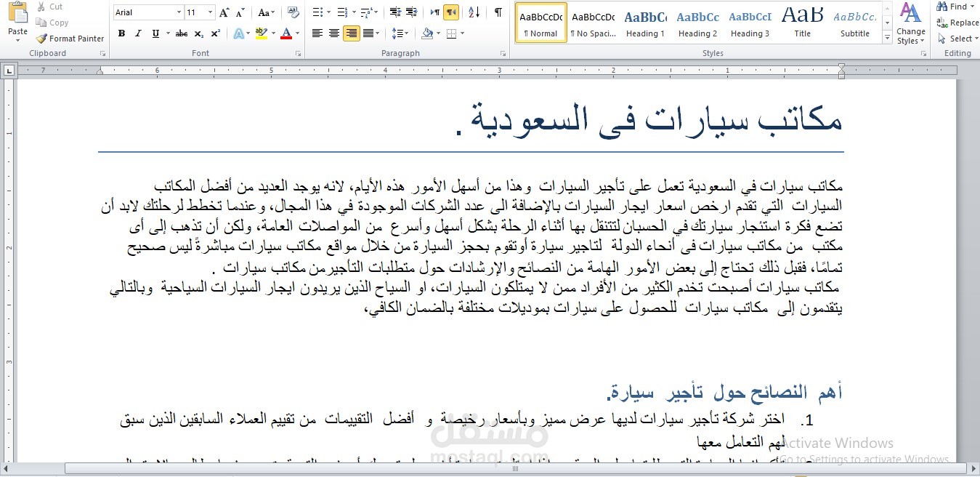Screen dimensions: 980x477
Task: Toggle Underline formatting
Action: (155, 33)
